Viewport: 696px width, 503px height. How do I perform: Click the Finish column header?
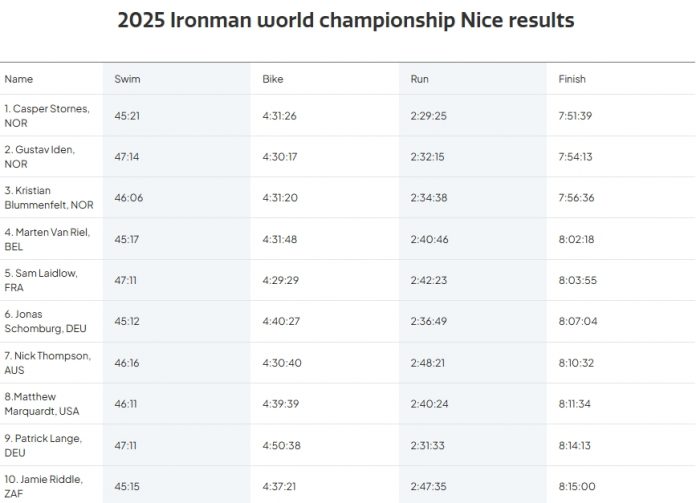(572, 79)
